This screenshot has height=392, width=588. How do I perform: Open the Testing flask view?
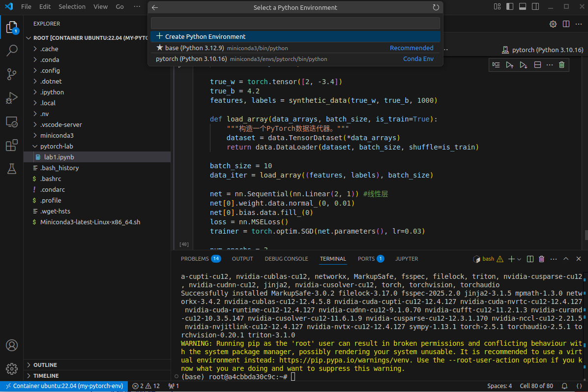[12, 169]
